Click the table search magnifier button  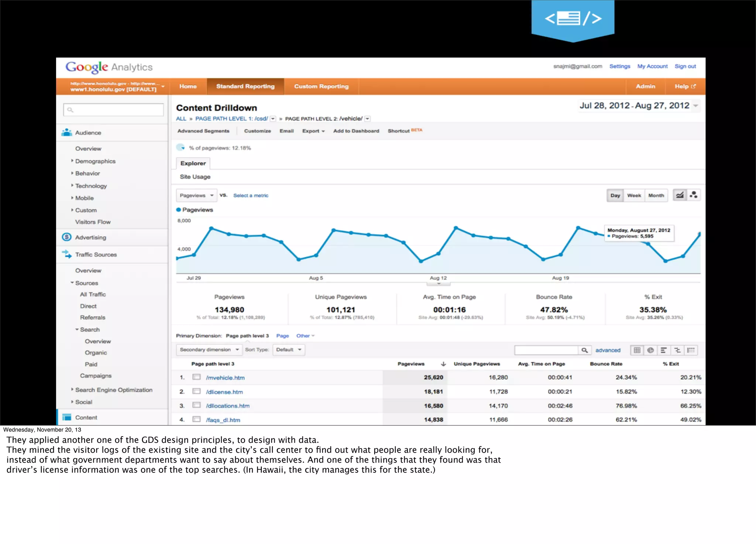pos(584,350)
